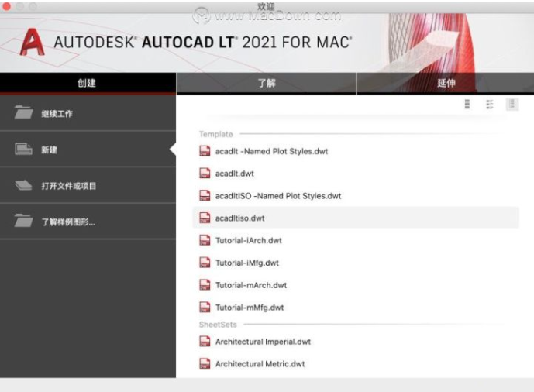Click the DWT icon beside Architectural Imperial.dwt

click(x=205, y=342)
